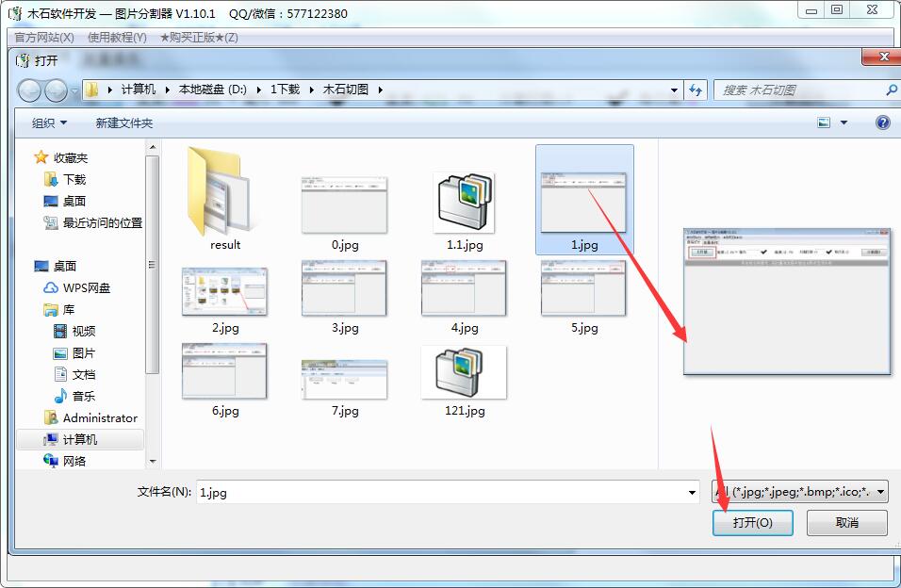Click 打开(O) button
Screen dimensions: 901x588
tap(753, 522)
